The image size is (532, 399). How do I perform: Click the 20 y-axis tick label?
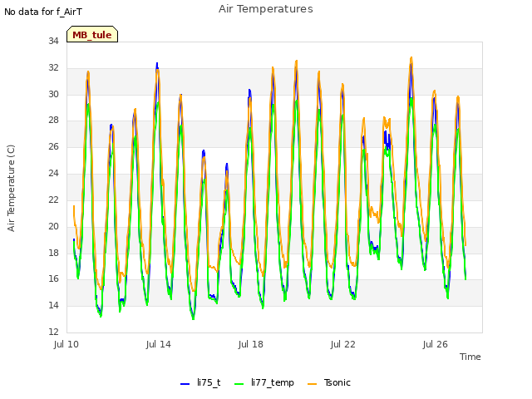pos(53,226)
